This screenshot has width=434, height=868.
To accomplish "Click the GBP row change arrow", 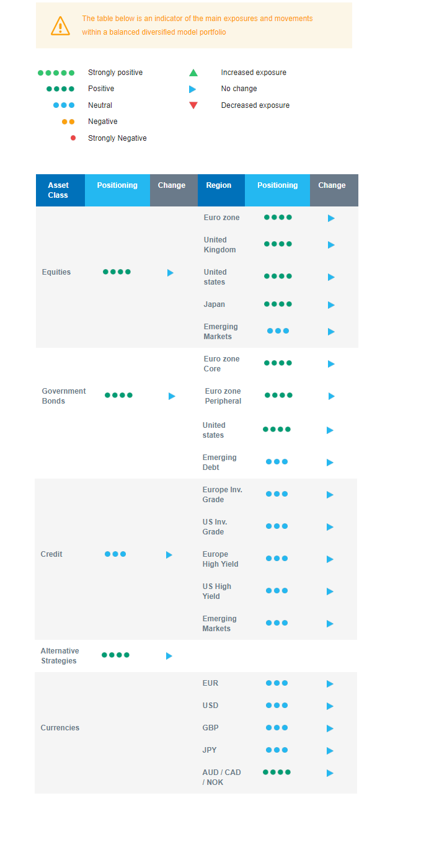I will coord(330,728).
